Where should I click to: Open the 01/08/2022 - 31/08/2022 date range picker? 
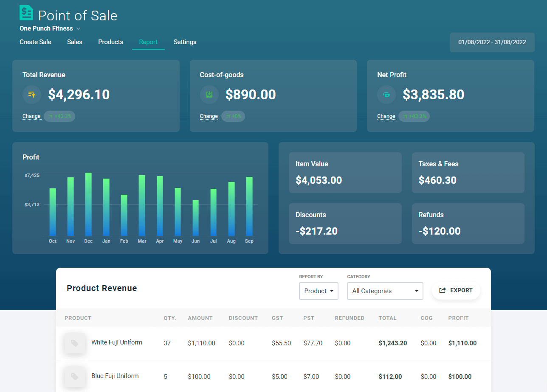[x=492, y=42]
